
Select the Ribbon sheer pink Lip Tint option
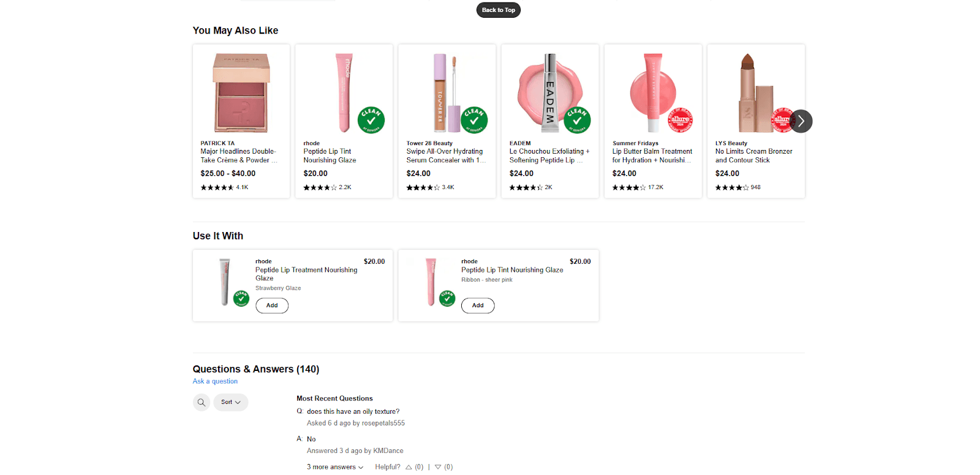(x=487, y=279)
